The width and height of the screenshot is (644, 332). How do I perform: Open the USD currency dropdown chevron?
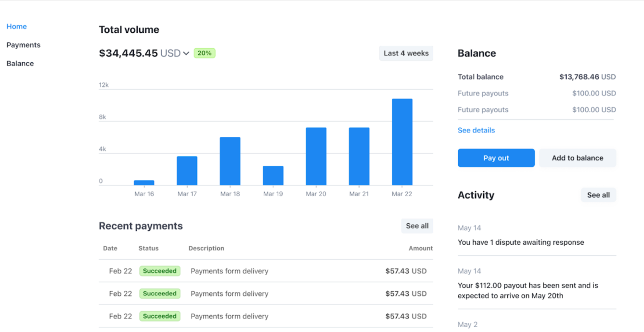tap(186, 53)
